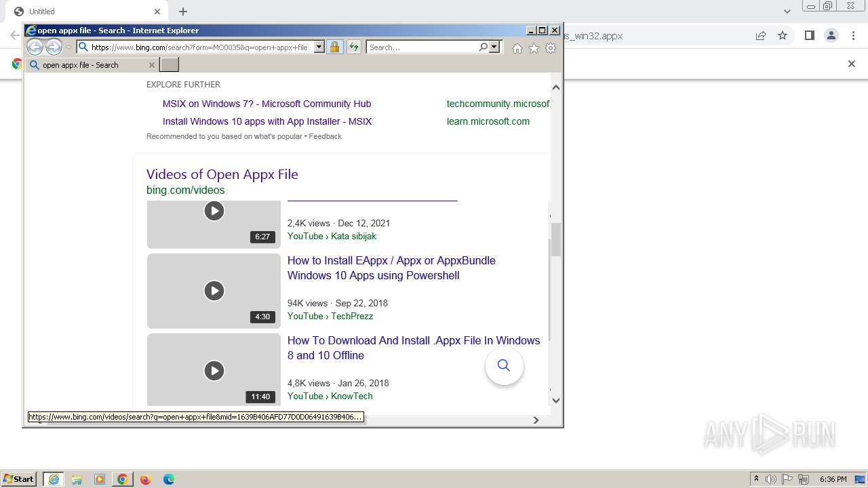Open Internet Explorer from taskbar
The image size is (868, 488).
coord(54,479)
